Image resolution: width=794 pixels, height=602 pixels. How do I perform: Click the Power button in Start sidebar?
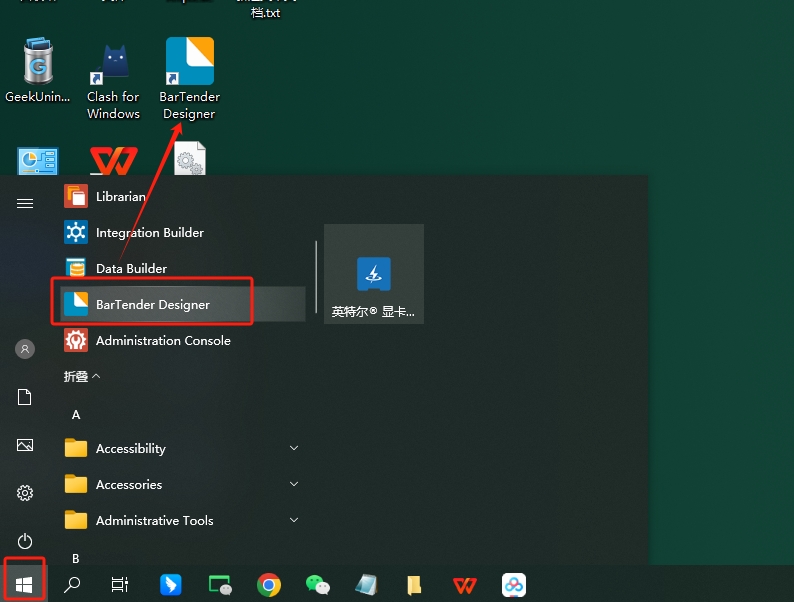tap(25, 541)
